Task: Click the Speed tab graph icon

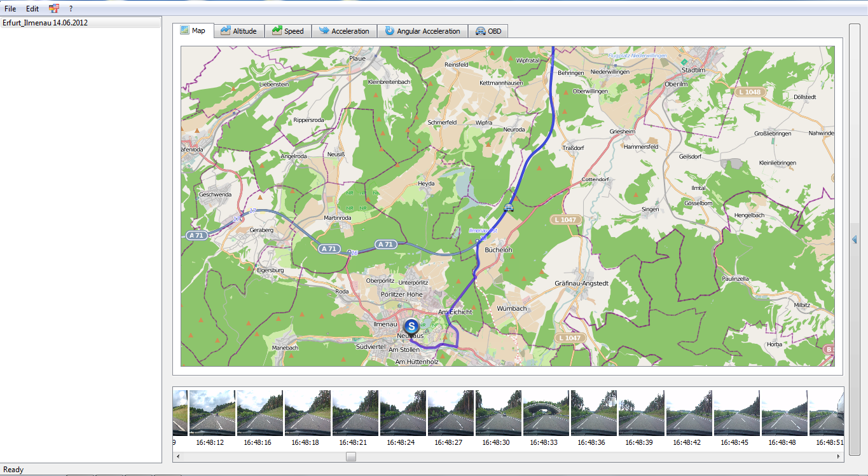Action: tap(277, 31)
